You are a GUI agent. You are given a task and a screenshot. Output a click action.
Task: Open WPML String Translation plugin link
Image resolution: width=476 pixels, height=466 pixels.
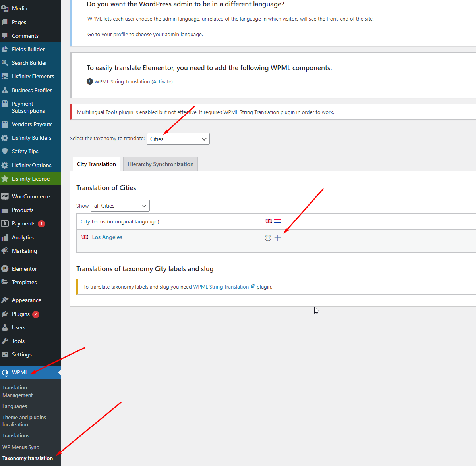click(x=221, y=287)
